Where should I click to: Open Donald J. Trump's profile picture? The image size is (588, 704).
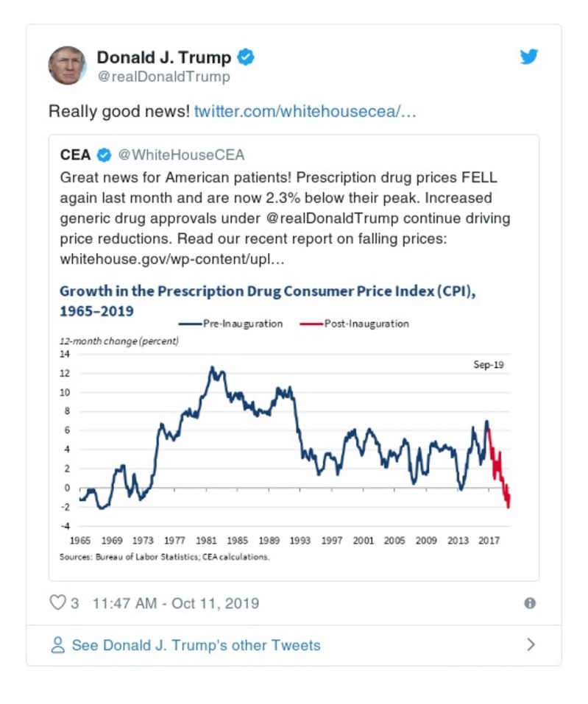point(67,64)
